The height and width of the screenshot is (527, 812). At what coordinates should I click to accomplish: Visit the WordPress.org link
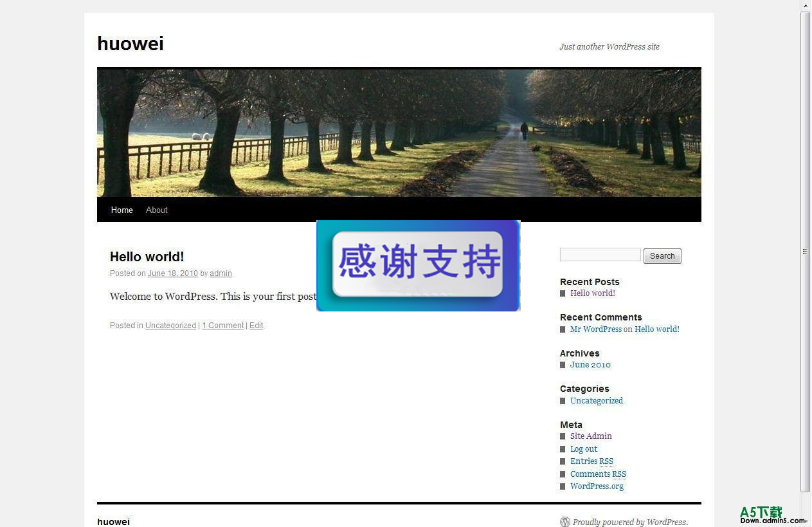click(x=597, y=486)
